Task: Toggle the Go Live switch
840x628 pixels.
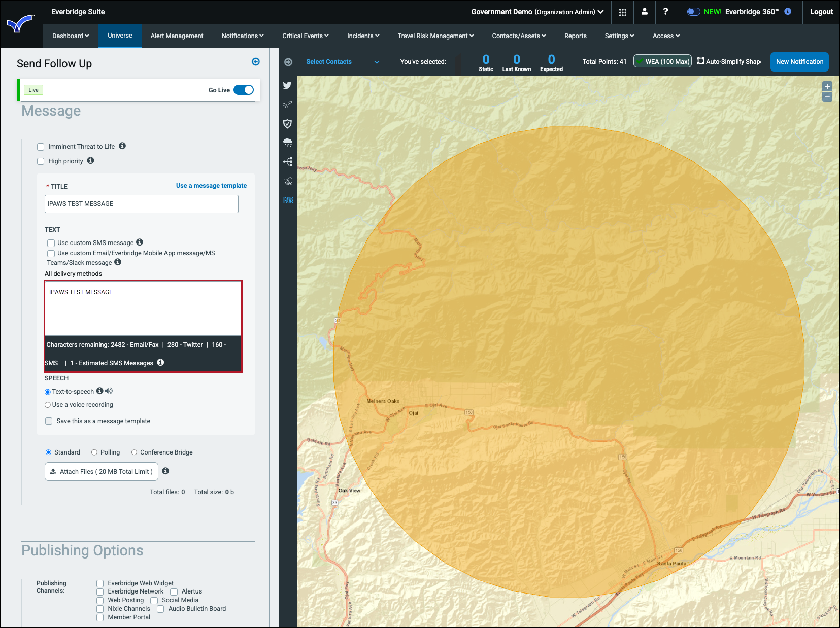Action: (244, 90)
